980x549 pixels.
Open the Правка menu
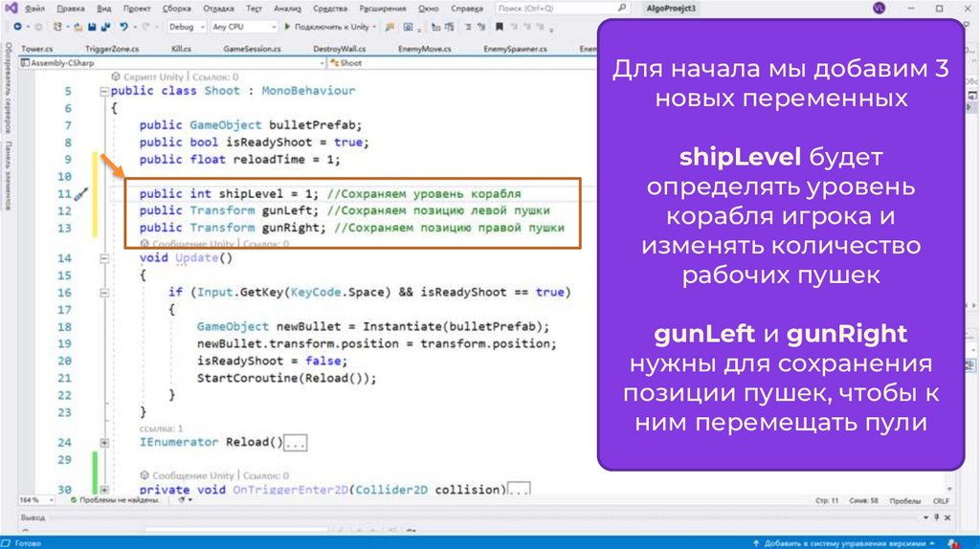point(71,9)
